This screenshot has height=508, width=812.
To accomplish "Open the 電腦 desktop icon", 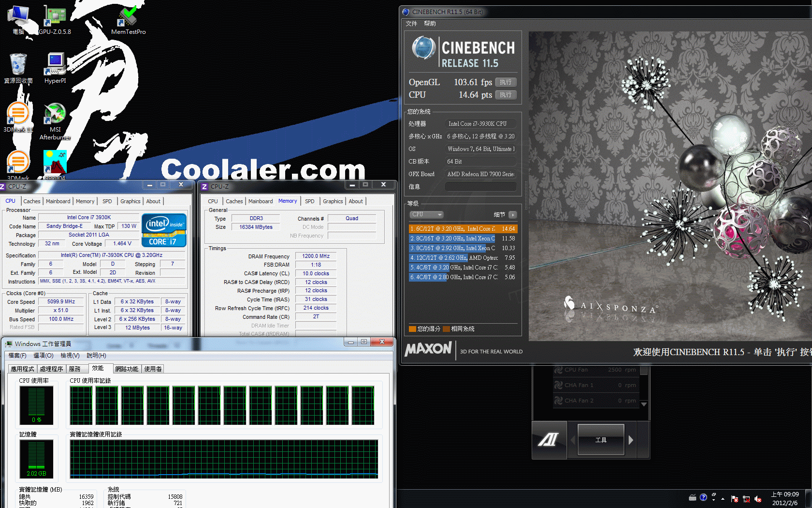I will [18, 20].
